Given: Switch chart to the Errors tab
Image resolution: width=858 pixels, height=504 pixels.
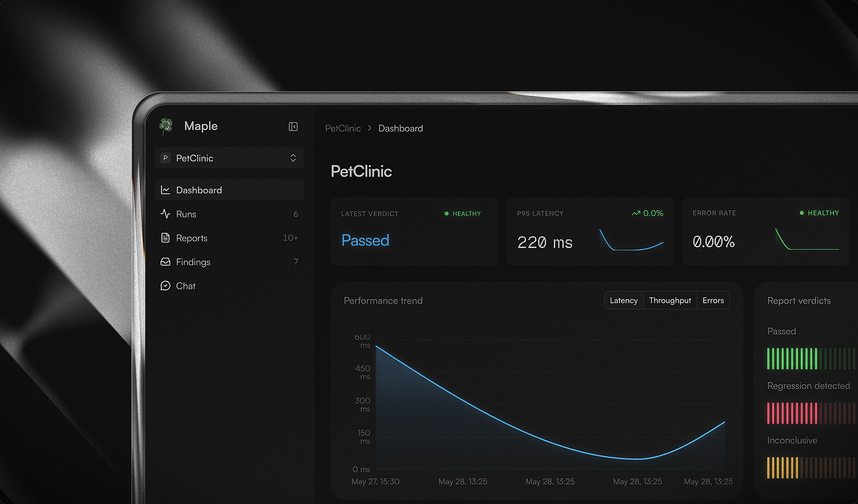Looking at the screenshot, I should pos(713,300).
